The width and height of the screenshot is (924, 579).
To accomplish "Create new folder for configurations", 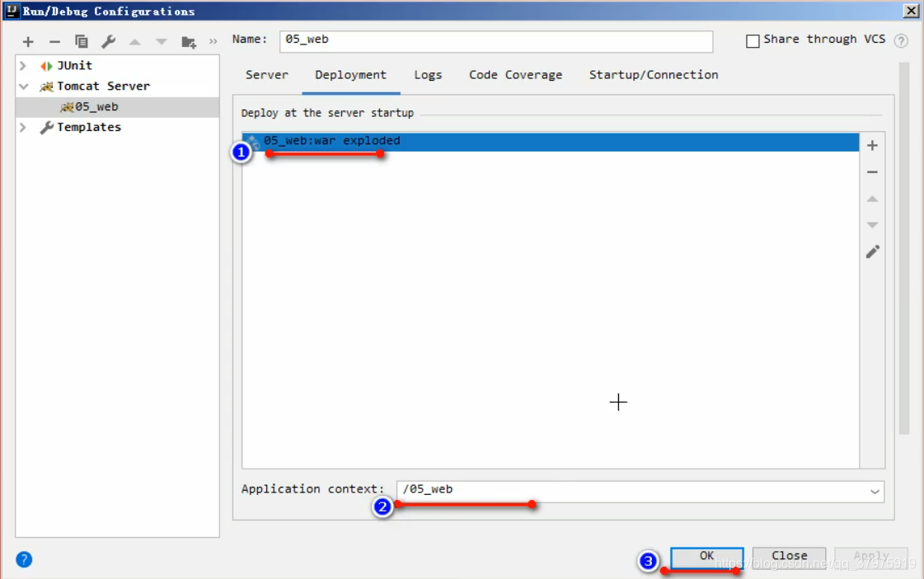I will (189, 42).
